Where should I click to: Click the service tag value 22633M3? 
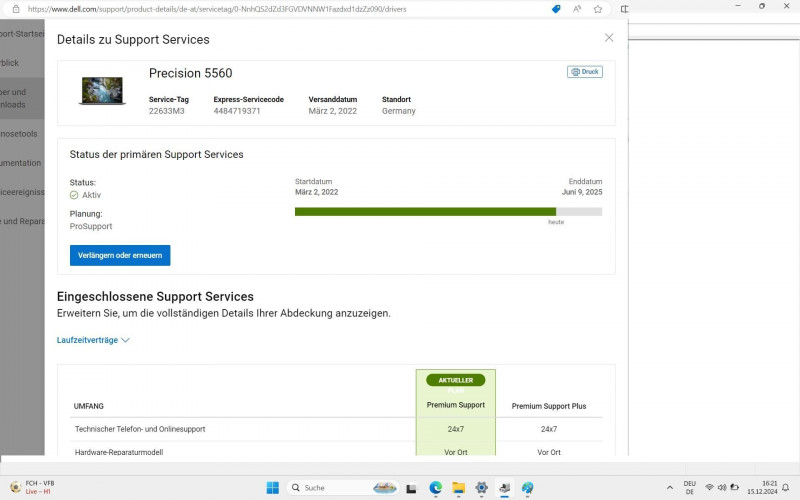click(x=166, y=111)
